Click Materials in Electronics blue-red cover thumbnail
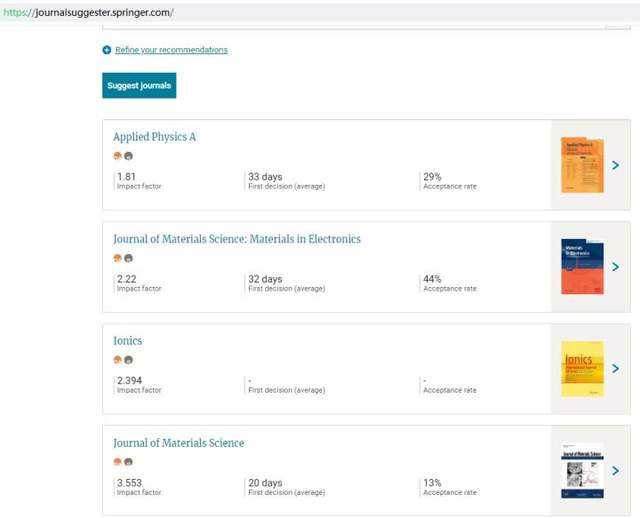640x518 pixels. 582,267
